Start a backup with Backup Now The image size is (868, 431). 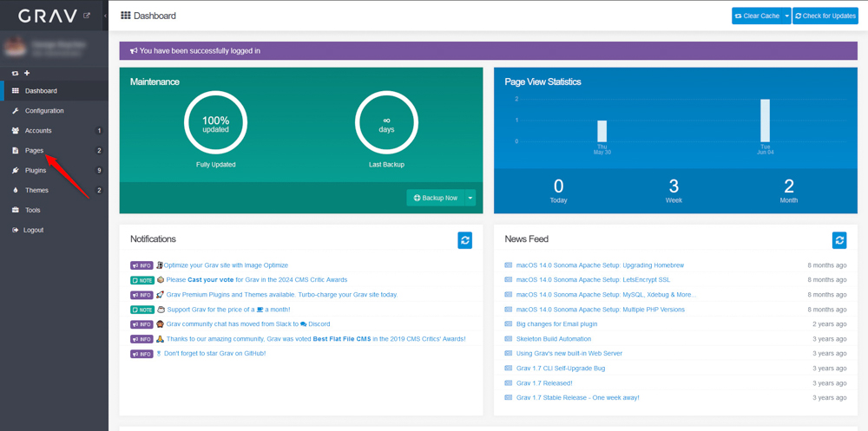(435, 198)
